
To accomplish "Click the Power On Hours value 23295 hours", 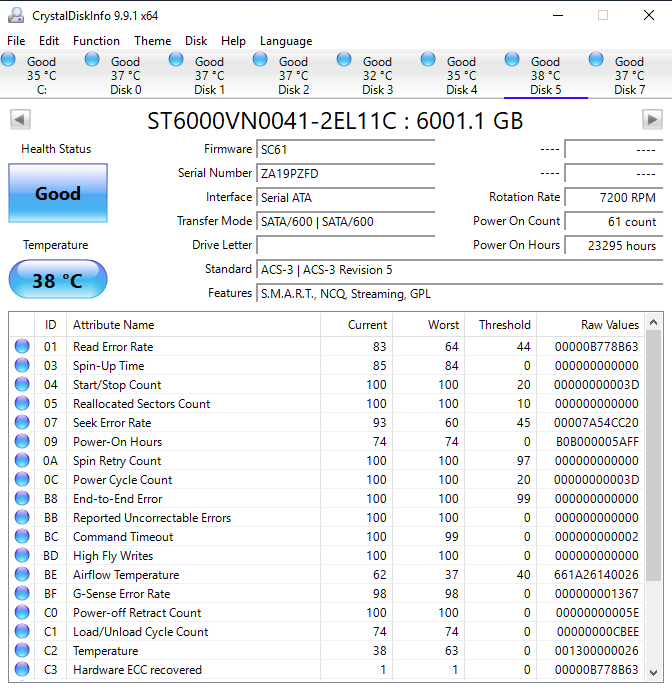I will click(614, 246).
